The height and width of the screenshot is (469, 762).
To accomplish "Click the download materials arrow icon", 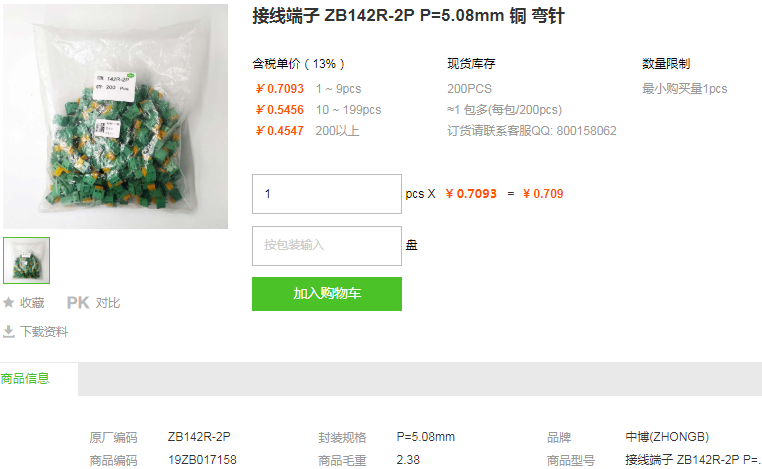I will (8, 331).
